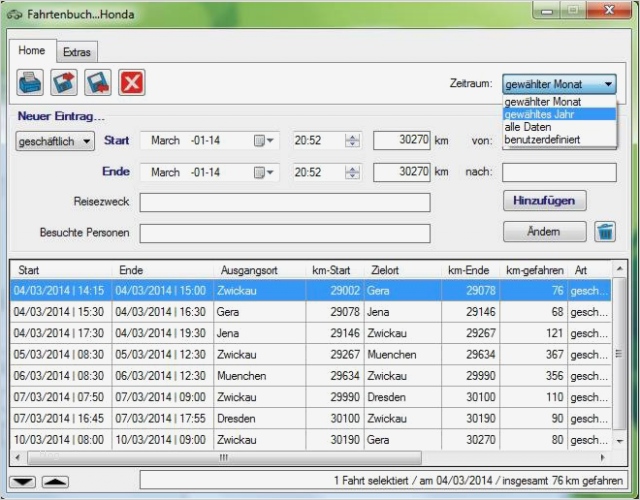Click the up arrow button at bottom left
Image resolution: width=640 pixels, height=500 pixels.
tap(55, 482)
